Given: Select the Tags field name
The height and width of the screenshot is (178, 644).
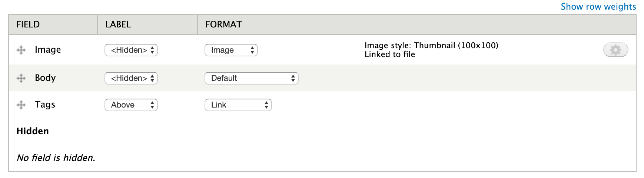Looking at the screenshot, I should coord(45,105).
